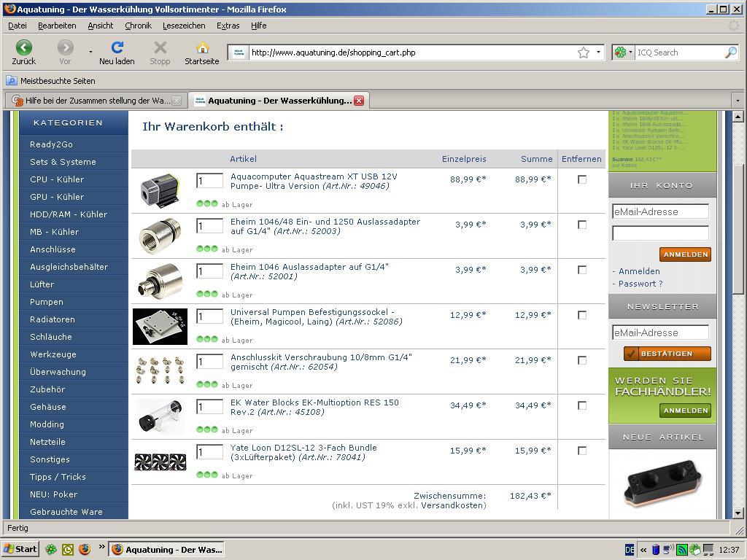Run ICQ search via magnifier icon
747x560 pixels.
pos(730,52)
